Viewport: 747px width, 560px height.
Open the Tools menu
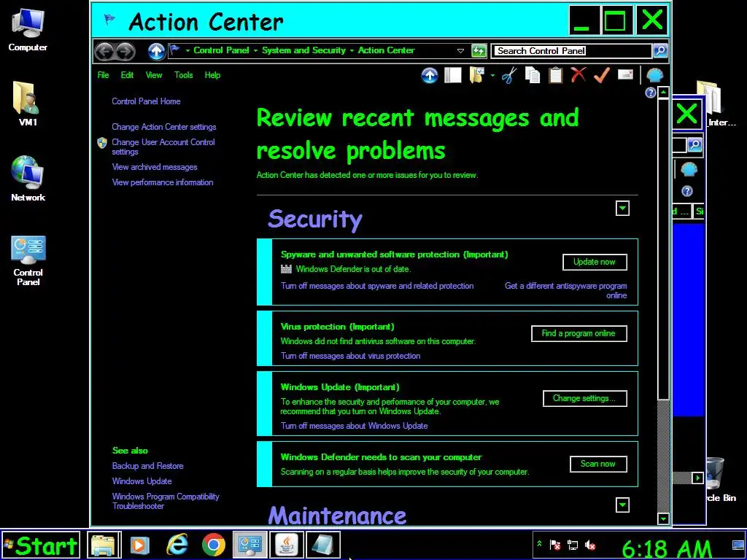point(183,75)
